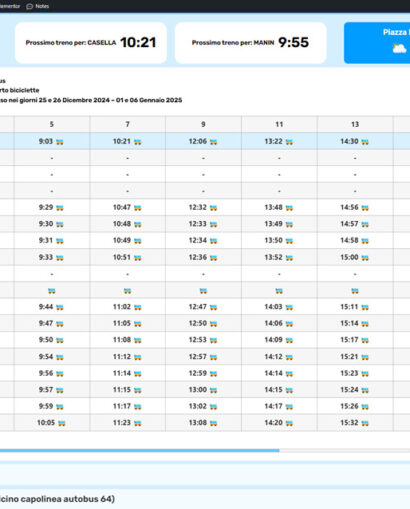Select column header 11

(279, 124)
